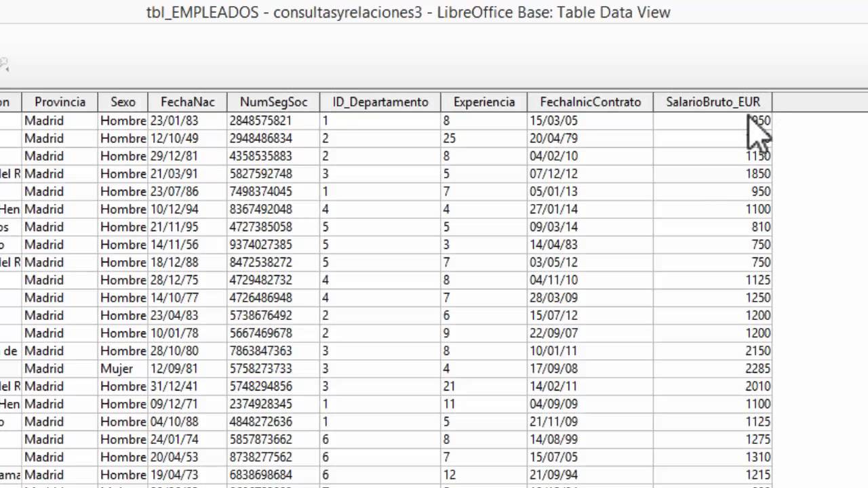The image size is (868, 488).
Task: Select the Provincia column header
Action: 60,102
